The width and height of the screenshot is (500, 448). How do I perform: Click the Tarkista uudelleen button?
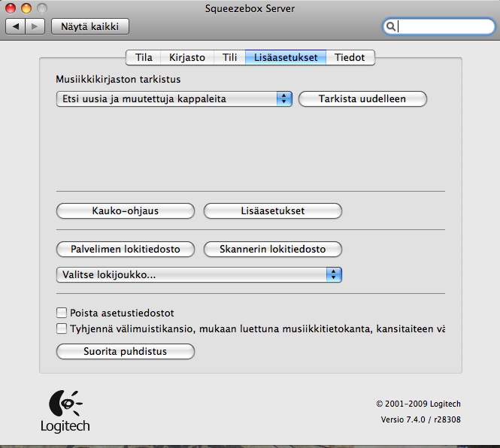tap(362, 98)
